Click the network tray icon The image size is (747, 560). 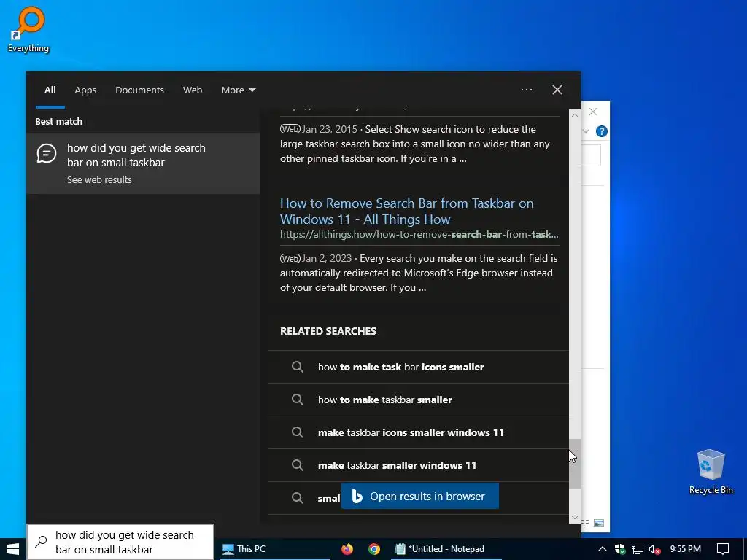click(638, 549)
